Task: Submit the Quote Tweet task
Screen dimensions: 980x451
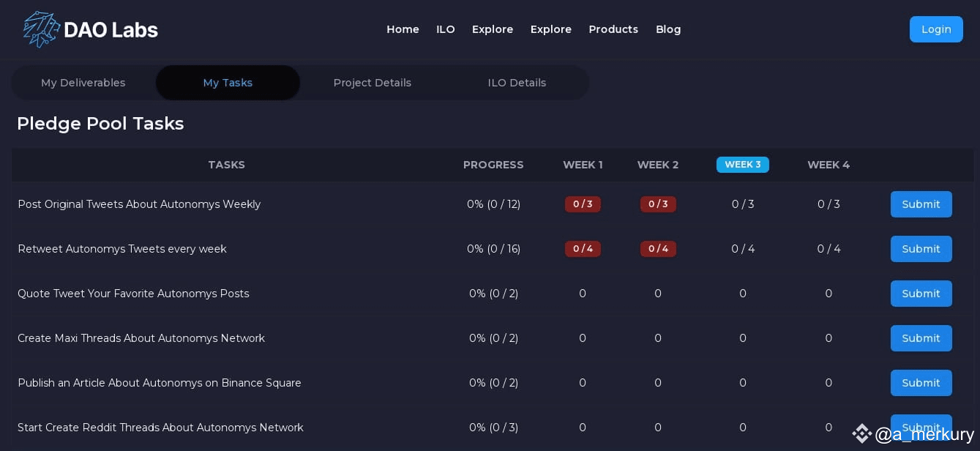Action: 921,294
